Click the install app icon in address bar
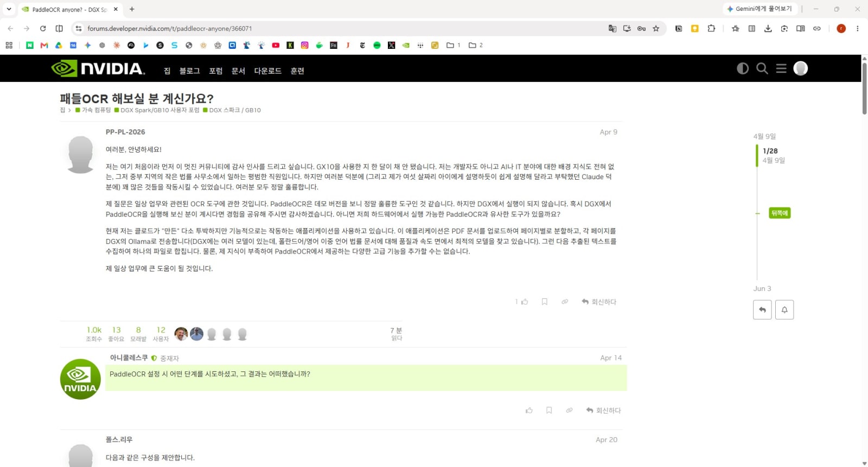Viewport: 868px width, 467px height. 627,28
